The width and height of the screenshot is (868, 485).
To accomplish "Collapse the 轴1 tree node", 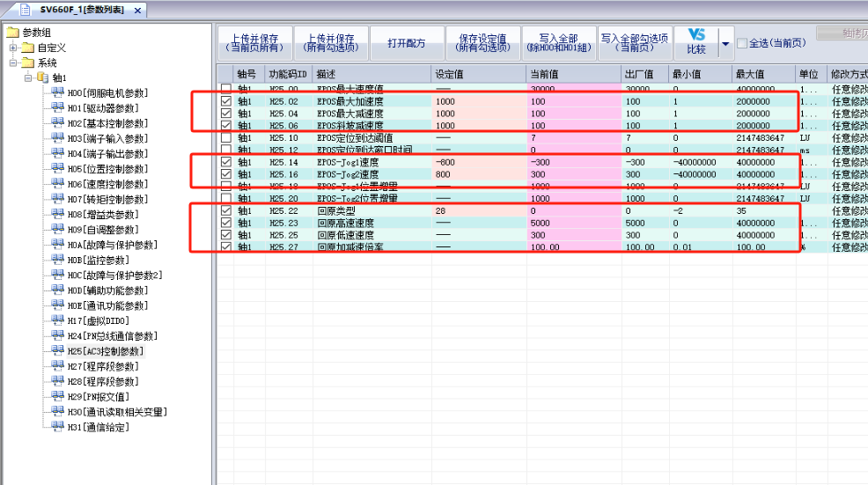I will 27,77.
